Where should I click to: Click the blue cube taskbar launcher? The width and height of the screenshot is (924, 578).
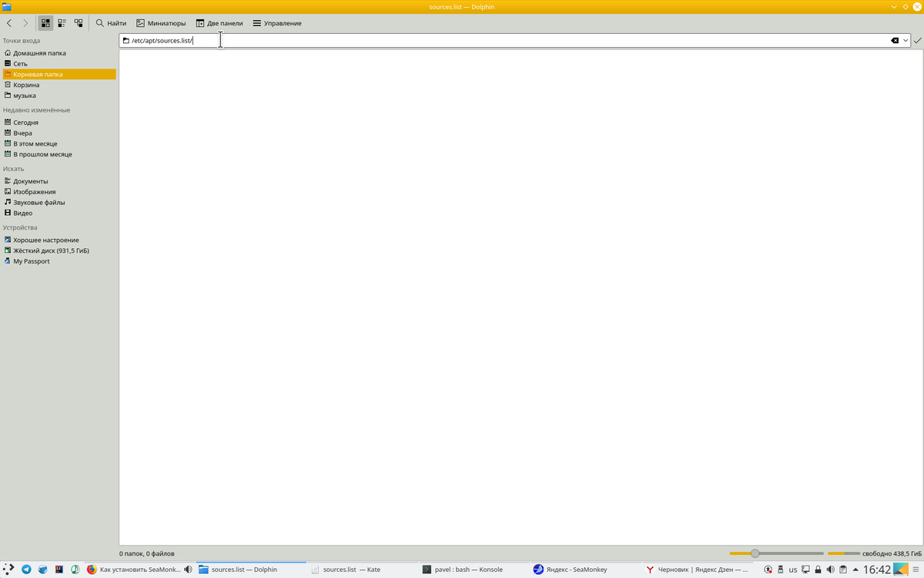click(x=42, y=570)
